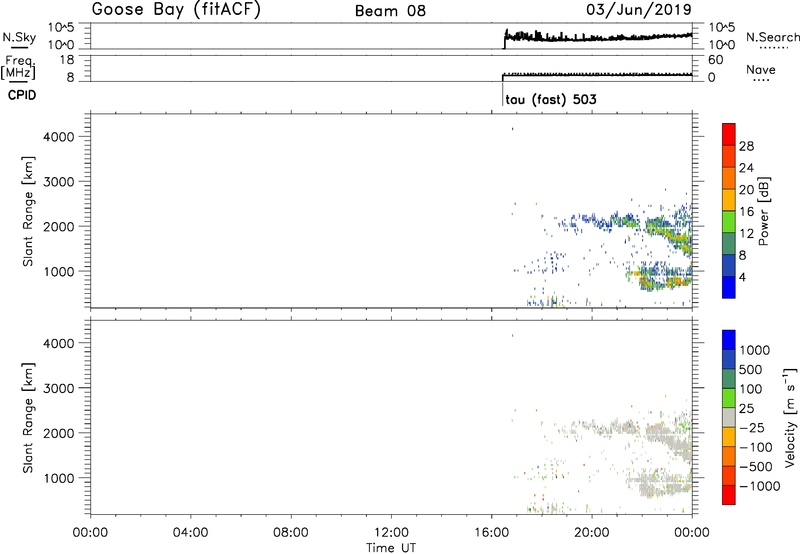Click 'Slant Range [km]' label of velocity panel
The image size is (800, 554).
click(x=29, y=418)
